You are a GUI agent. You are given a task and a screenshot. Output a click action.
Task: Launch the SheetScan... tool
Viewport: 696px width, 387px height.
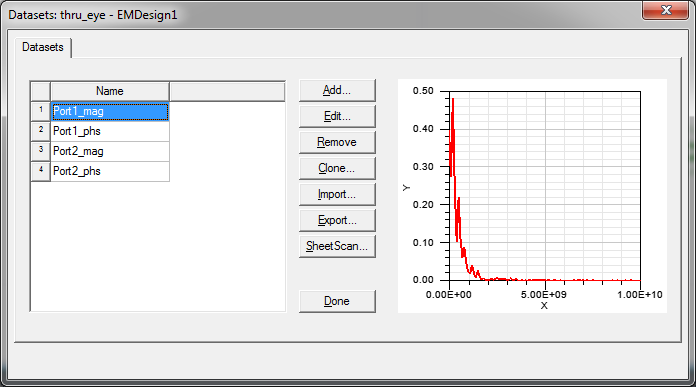tap(337, 246)
